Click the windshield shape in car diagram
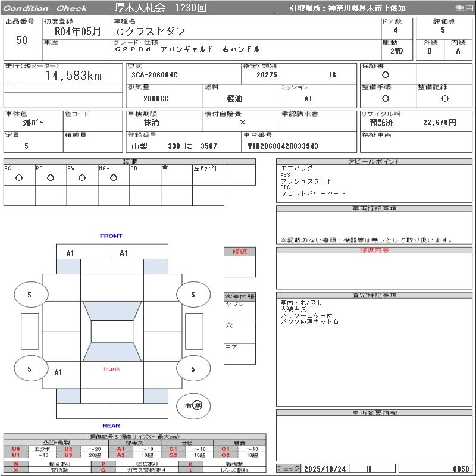Viewport: 476px width, 476px height. pos(112,311)
